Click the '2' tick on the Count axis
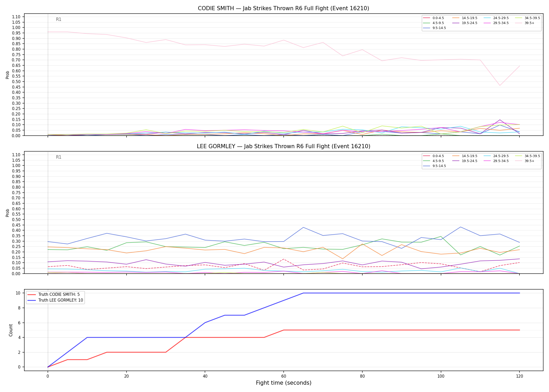Screen dimensions: 549x392 point(19,352)
